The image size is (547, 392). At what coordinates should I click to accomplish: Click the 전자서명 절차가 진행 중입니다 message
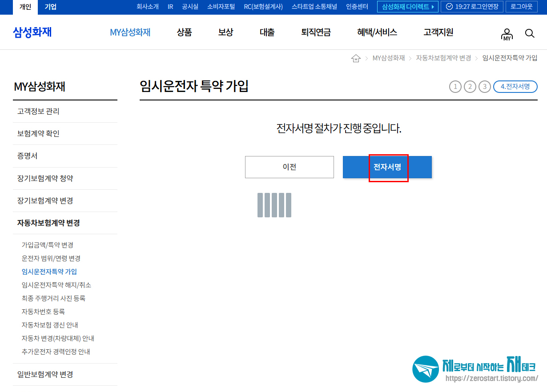338,129
